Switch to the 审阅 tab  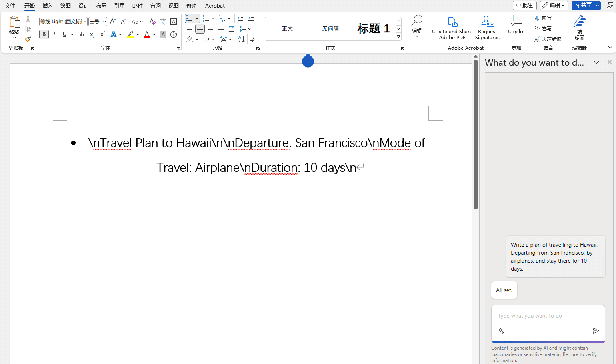point(156,6)
